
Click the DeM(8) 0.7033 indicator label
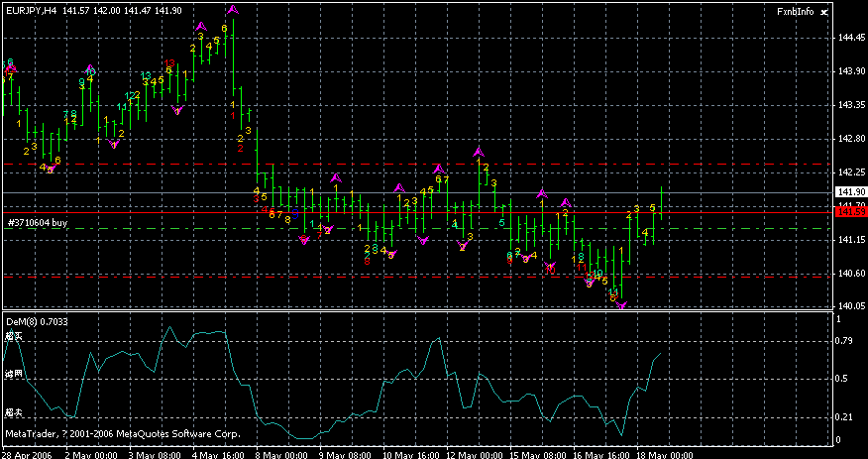pos(37,320)
